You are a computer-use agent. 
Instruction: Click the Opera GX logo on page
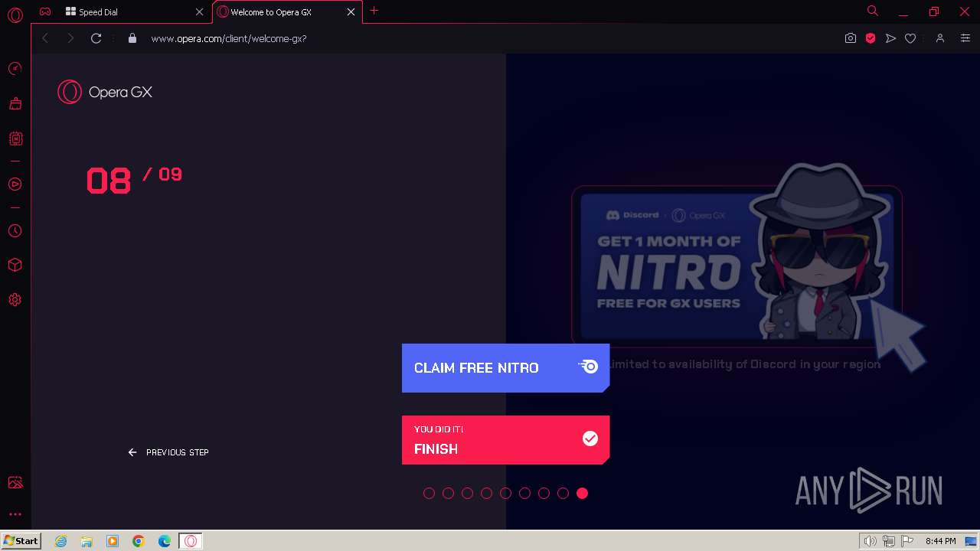coord(105,92)
